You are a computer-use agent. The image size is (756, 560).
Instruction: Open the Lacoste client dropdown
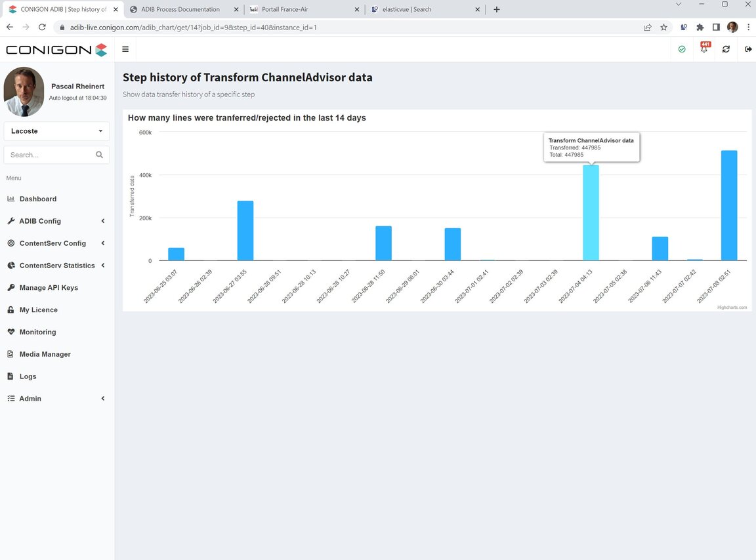tap(56, 131)
